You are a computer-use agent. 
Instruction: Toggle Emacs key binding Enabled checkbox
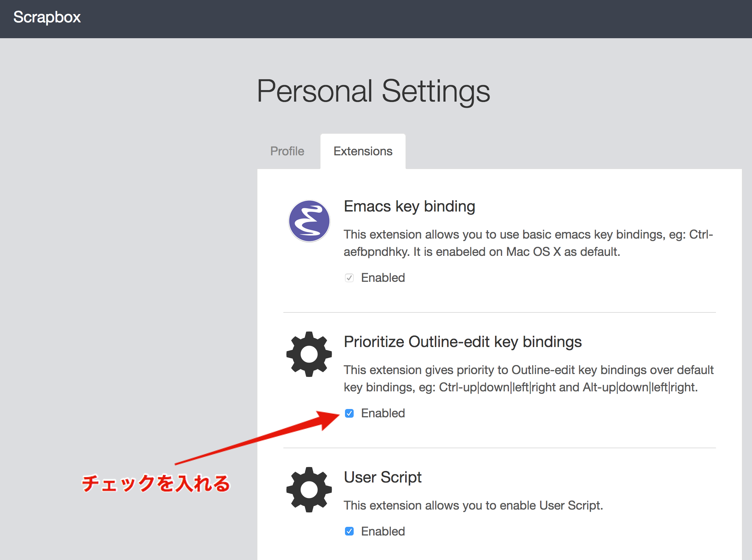tap(349, 278)
